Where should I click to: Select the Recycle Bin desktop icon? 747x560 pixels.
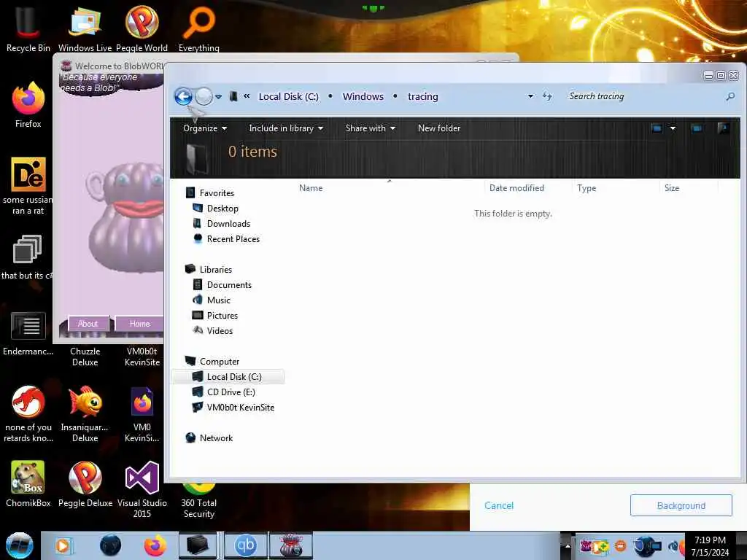point(28,29)
